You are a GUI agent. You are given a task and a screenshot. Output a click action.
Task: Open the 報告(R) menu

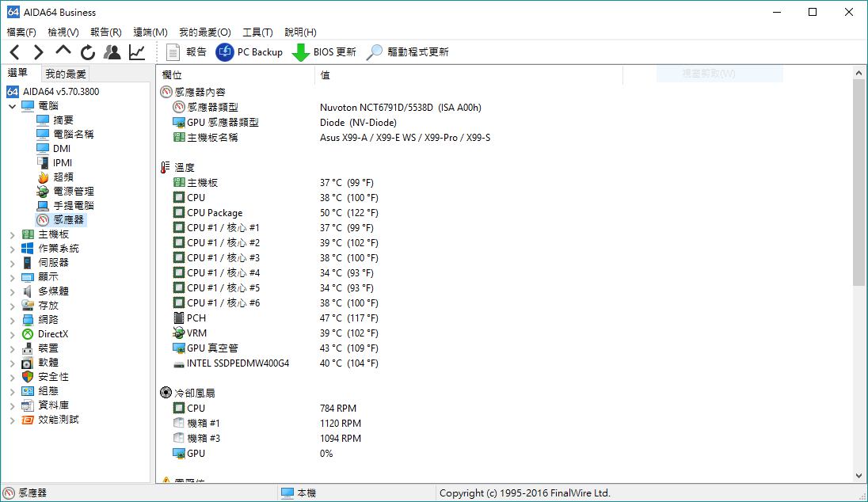point(106,32)
